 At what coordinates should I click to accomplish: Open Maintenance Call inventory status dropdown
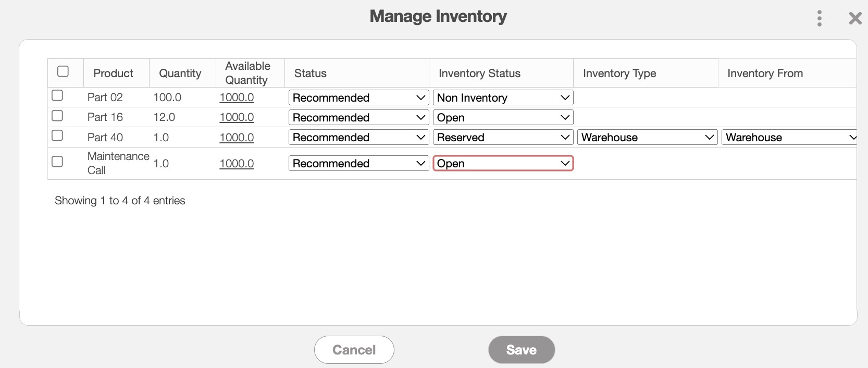point(503,164)
